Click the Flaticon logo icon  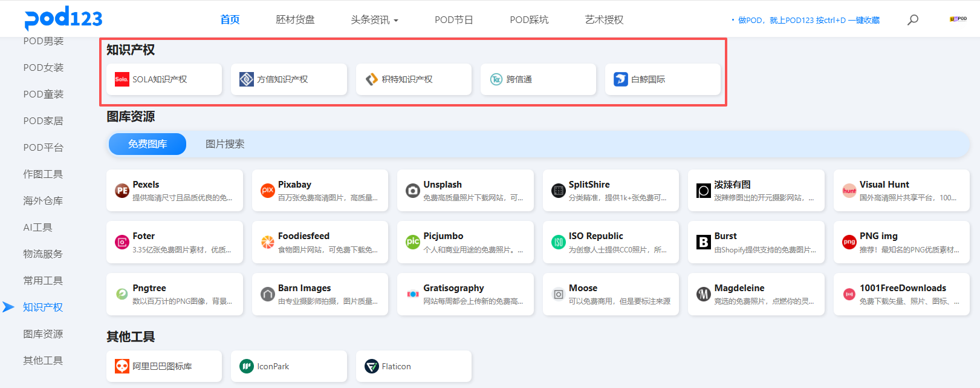371,366
